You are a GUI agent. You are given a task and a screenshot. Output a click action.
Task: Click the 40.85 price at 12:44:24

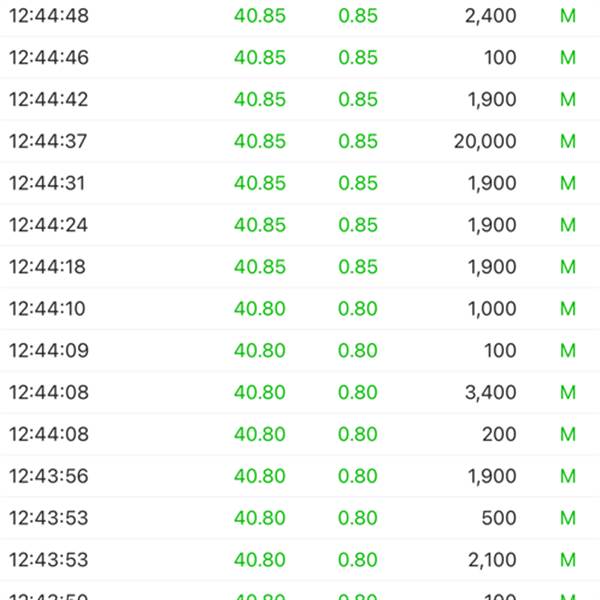pos(260,225)
